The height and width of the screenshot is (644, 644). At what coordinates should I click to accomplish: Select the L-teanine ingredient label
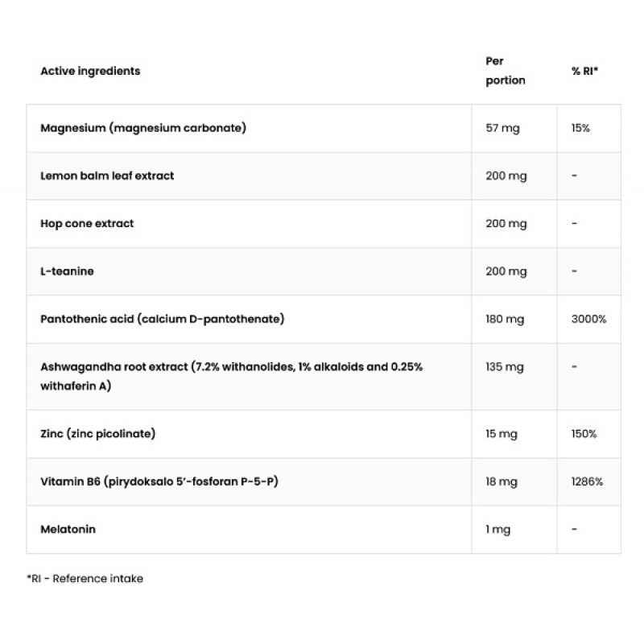pyautogui.click(x=67, y=271)
